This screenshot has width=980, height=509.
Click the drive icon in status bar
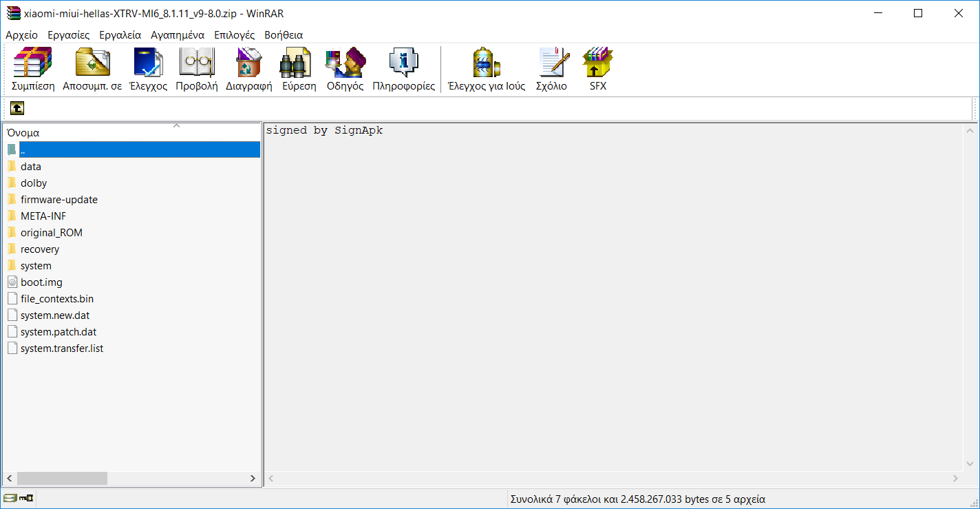click(x=10, y=499)
